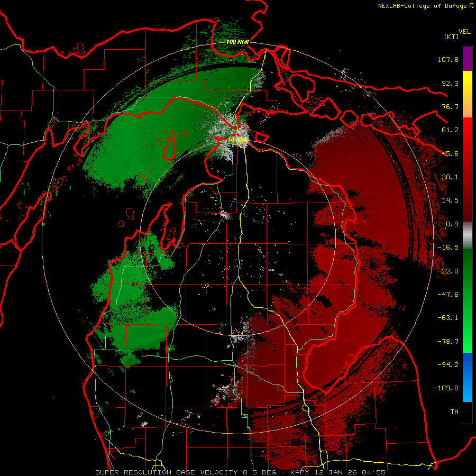Click the 45.6 velocity scale label
The image size is (476, 476).
tap(450, 153)
